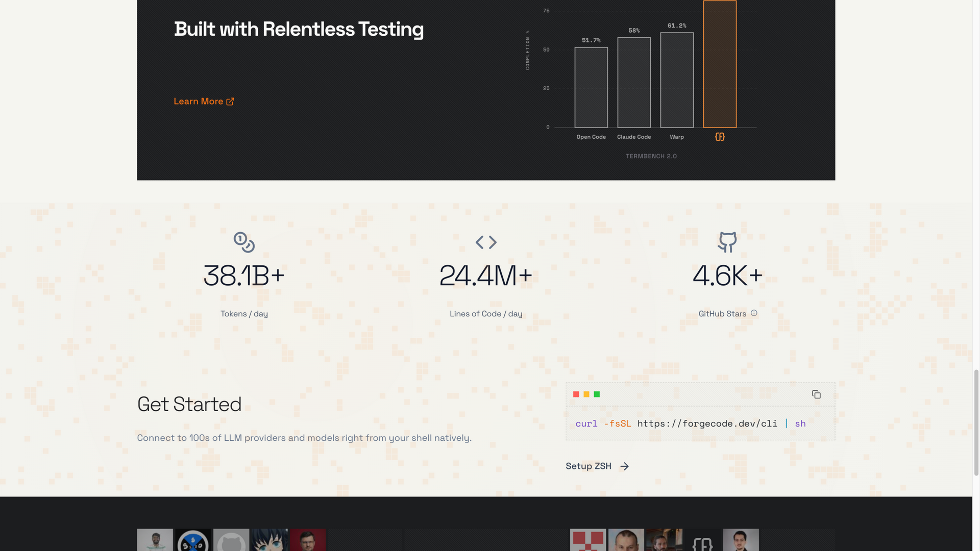Click the tokens coins icon
This screenshot has width=980, height=551.
[x=244, y=242]
